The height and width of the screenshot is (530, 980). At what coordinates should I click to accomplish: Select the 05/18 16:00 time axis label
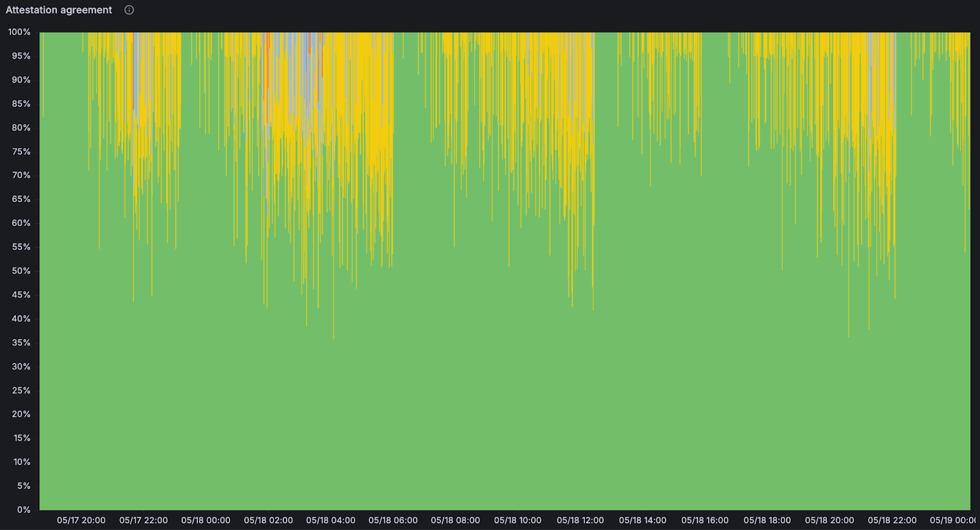[705, 520]
